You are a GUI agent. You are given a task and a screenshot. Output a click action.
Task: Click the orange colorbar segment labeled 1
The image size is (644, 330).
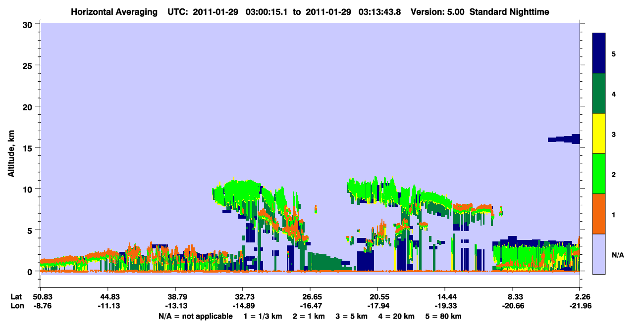point(599,214)
